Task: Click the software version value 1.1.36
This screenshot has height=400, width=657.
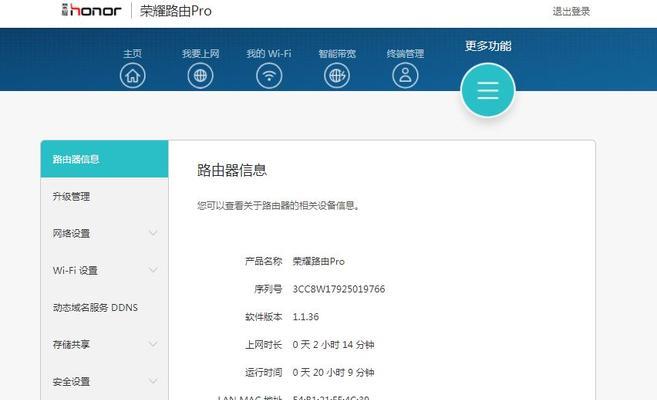Action: pyautogui.click(x=305, y=317)
